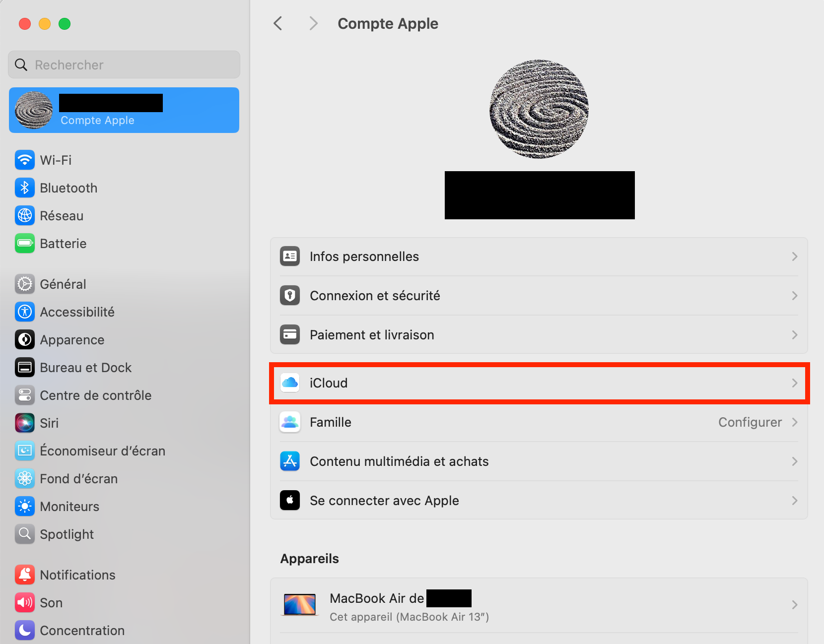
Task: Expand Connexion et sécurité chevron
Action: pos(795,296)
